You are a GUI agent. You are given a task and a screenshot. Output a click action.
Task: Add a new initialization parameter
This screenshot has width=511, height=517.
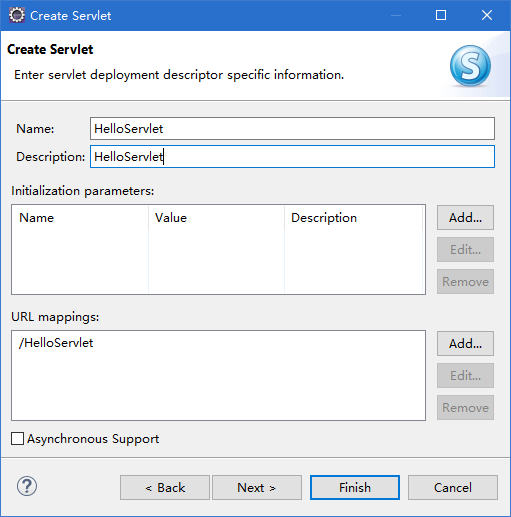tap(465, 218)
